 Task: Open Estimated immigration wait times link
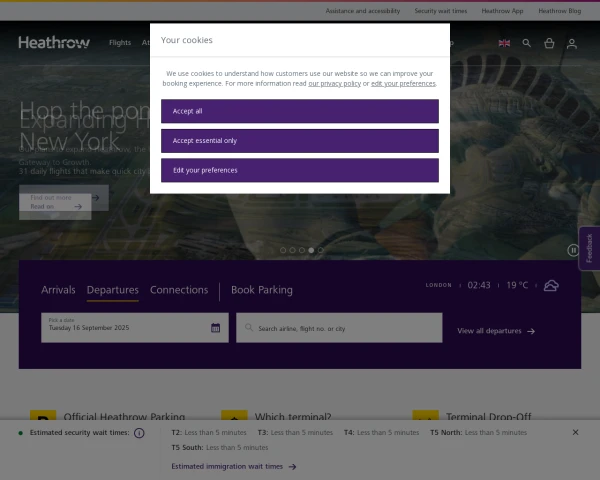tap(234, 466)
